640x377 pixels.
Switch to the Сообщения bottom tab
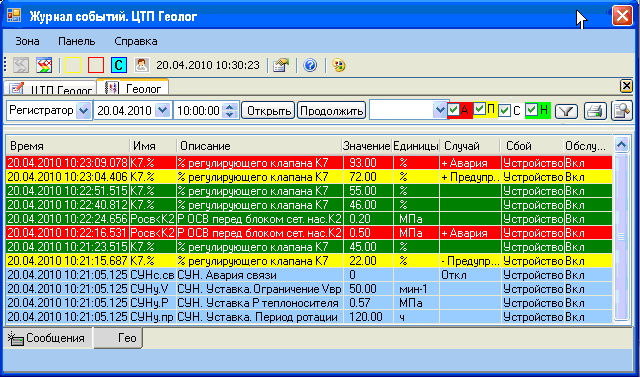pyautogui.click(x=47, y=338)
